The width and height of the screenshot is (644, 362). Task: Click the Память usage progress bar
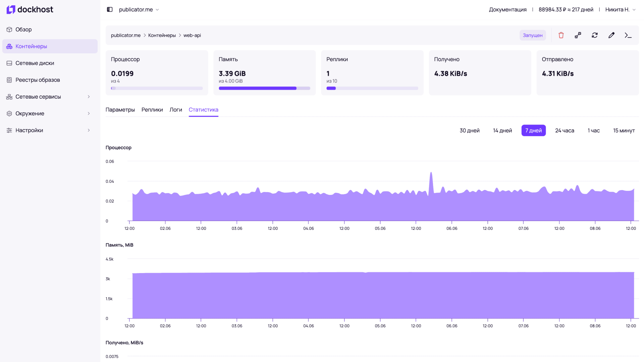[264, 88]
